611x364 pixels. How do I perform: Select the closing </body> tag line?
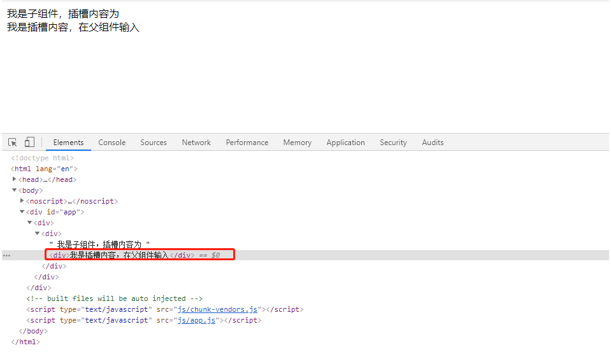click(x=33, y=332)
